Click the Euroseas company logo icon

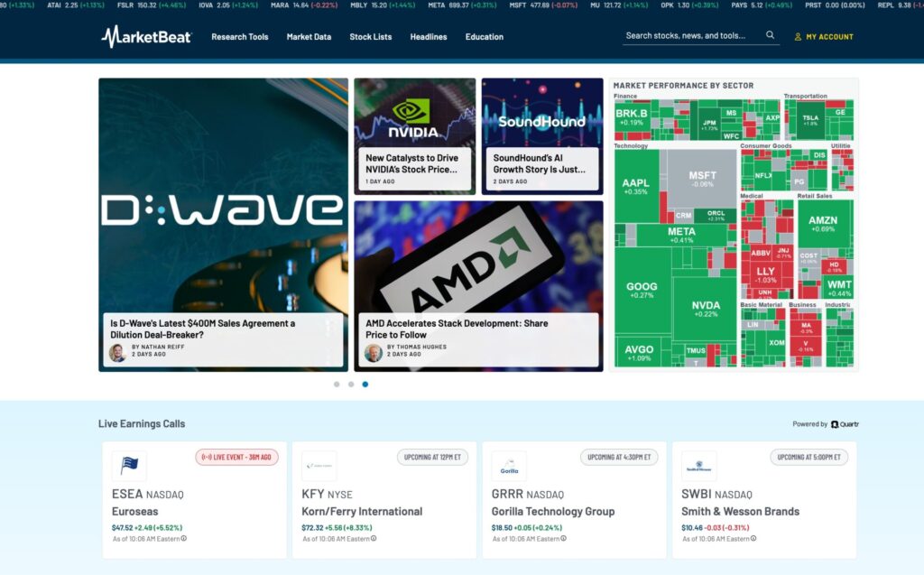(x=129, y=466)
